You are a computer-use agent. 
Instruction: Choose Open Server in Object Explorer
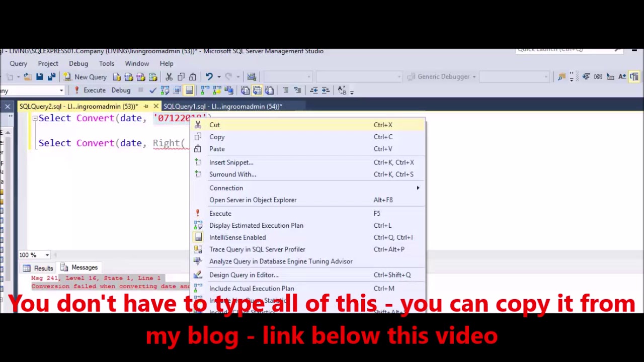(x=308, y=200)
